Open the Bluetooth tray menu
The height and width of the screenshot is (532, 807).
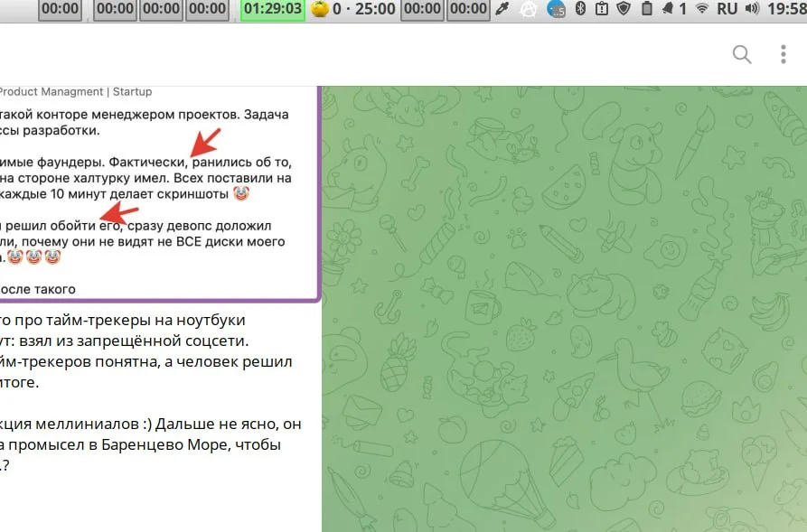pyautogui.click(x=580, y=9)
